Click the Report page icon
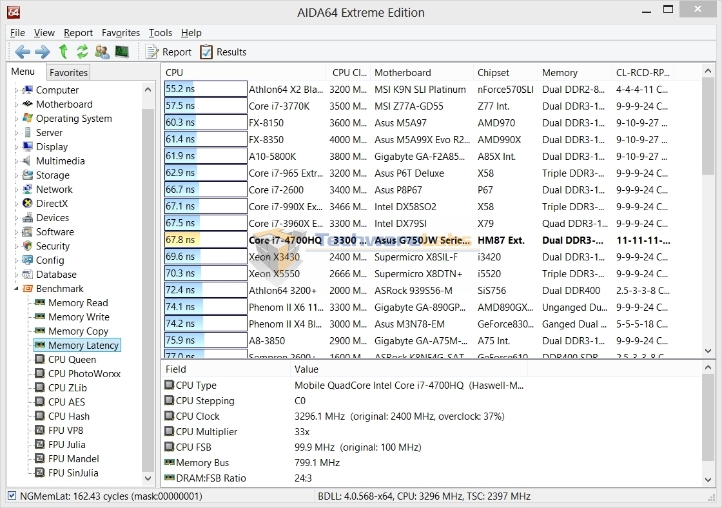 151,52
